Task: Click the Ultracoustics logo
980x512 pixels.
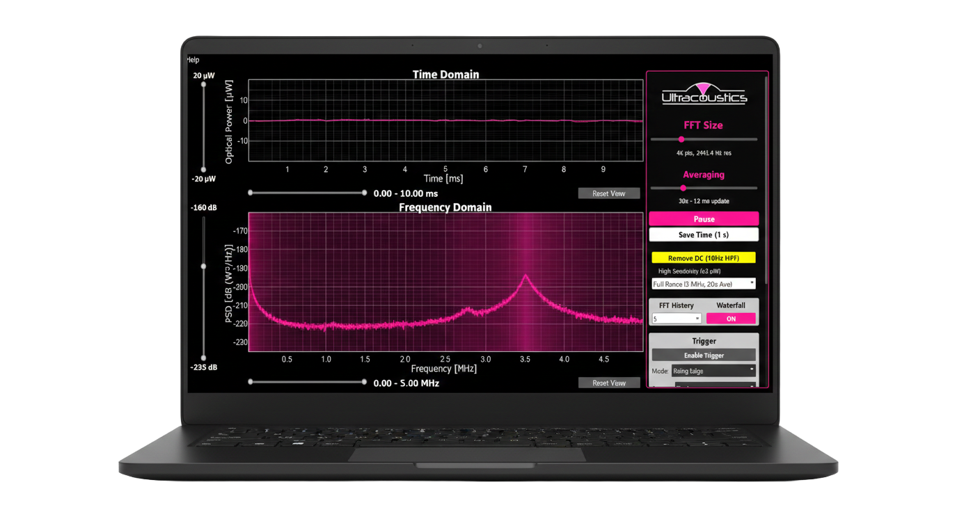Action: tap(705, 94)
